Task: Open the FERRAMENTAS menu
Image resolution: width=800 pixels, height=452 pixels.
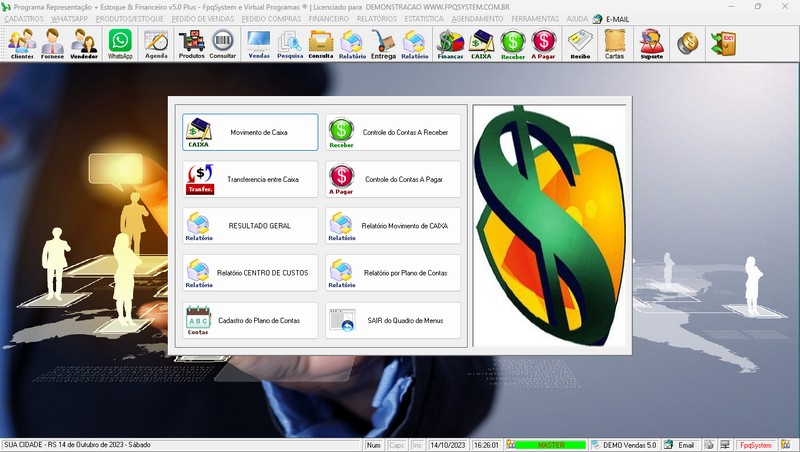Action: pos(535,19)
